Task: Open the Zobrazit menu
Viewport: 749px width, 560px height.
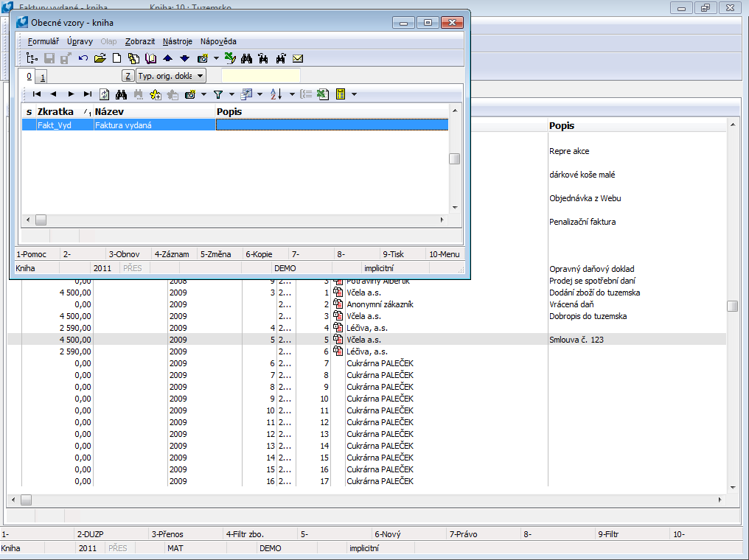Action: coord(140,41)
